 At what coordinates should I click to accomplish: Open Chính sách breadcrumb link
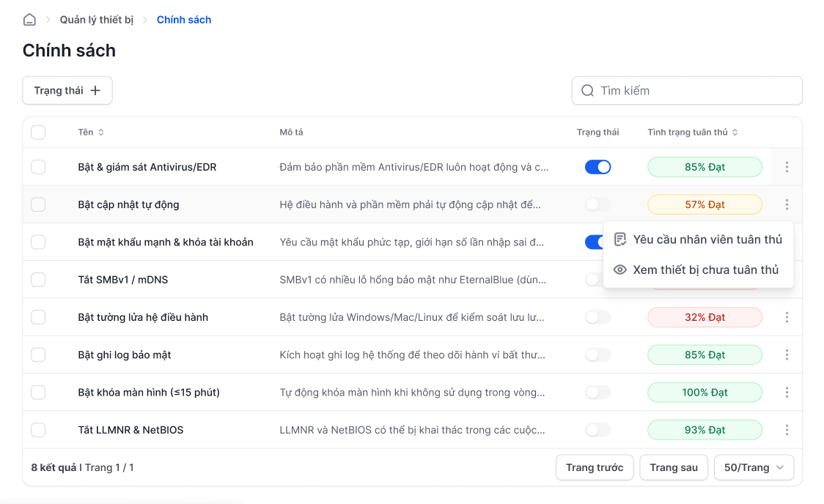pyautogui.click(x=184, y=20)
